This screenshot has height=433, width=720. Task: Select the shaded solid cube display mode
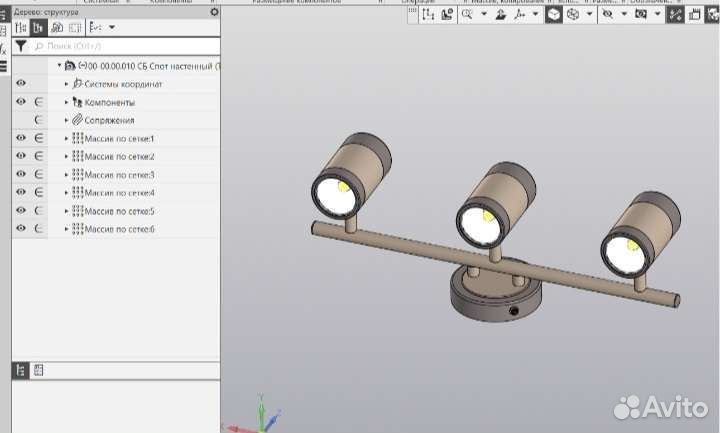tap(553, 15)
